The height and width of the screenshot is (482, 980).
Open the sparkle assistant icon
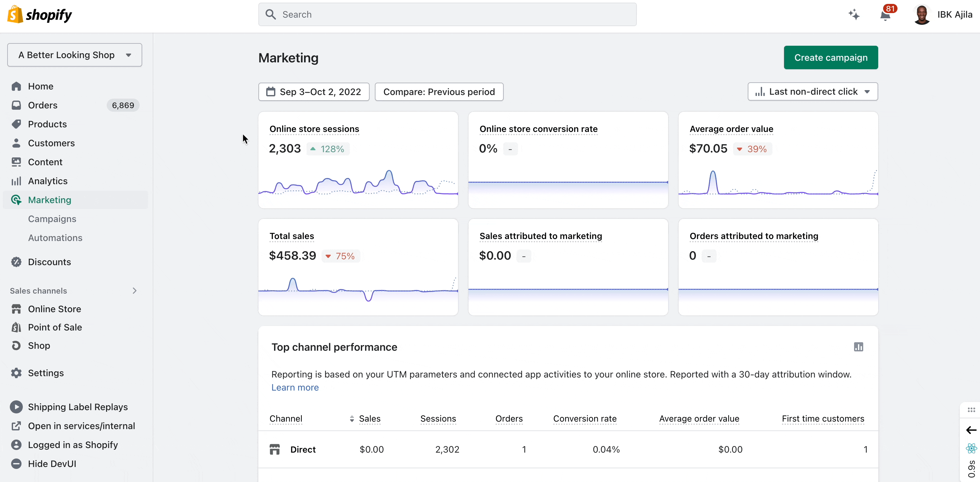(854, 14)
